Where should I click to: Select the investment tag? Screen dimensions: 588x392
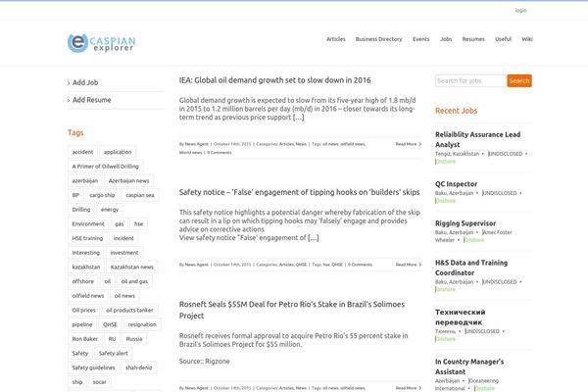[x=124, y=253]
